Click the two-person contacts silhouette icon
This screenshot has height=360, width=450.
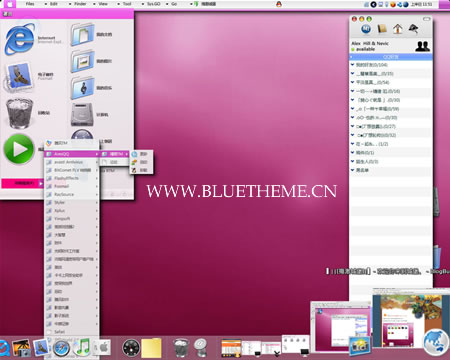[422, 46]
